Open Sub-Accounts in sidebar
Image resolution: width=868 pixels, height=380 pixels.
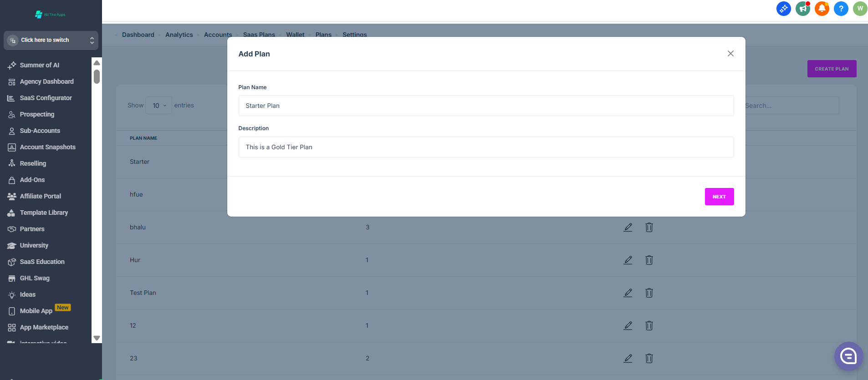pyautogui.click(x=40, y=131)
